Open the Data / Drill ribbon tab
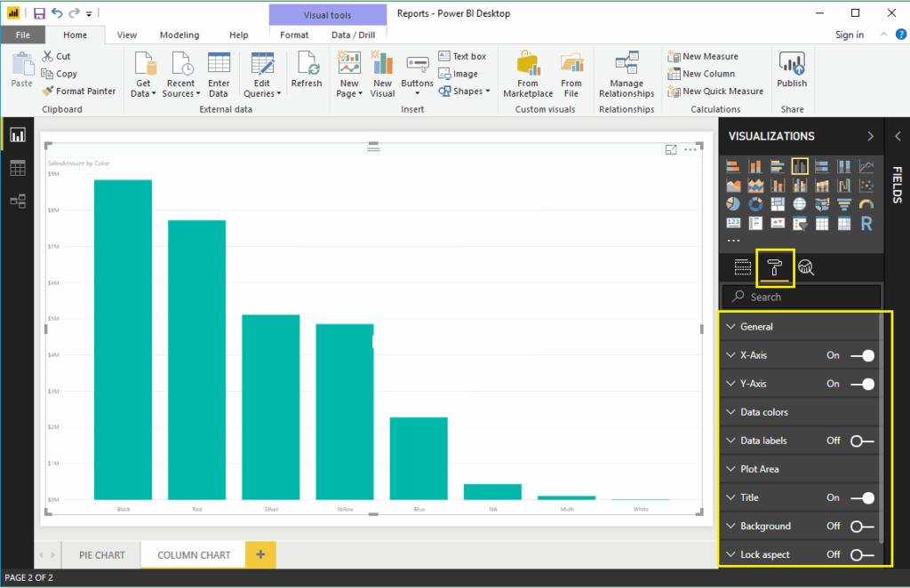 pos(353,35)
